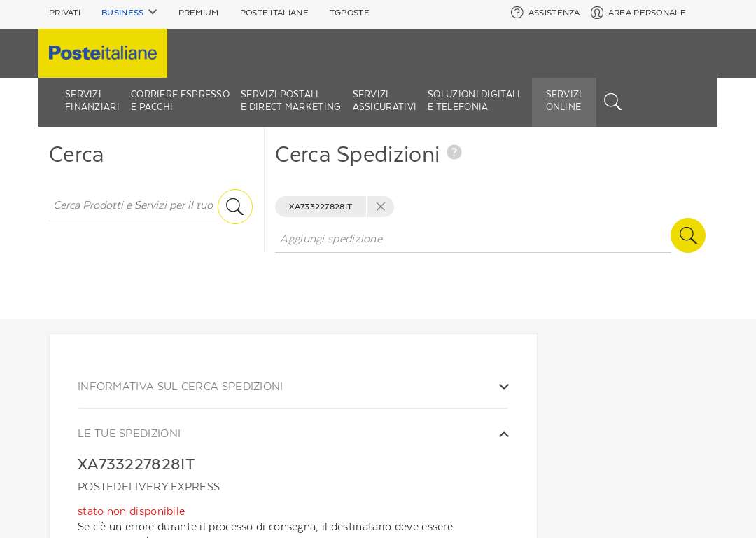Click the Assistenza link
The image size is (756, 538).
point(554,13)
